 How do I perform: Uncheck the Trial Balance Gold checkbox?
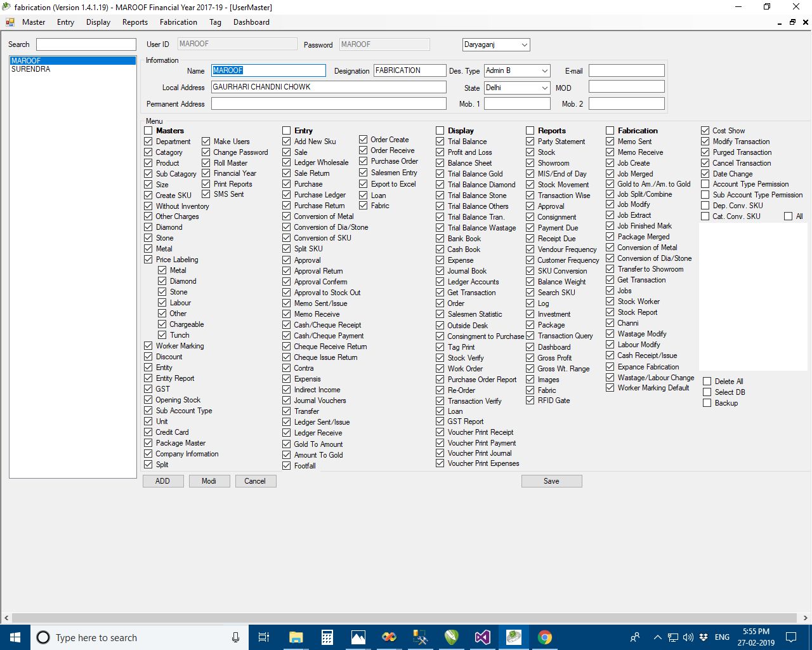440,174
